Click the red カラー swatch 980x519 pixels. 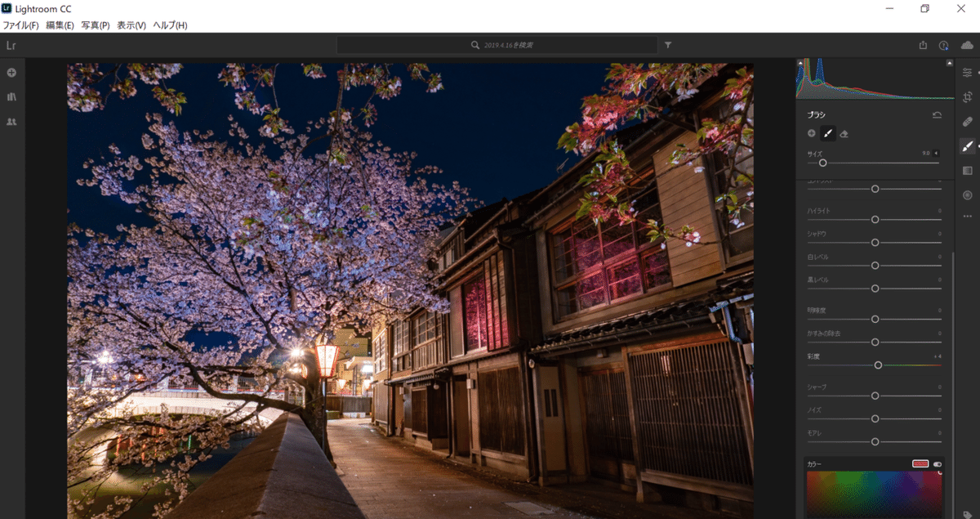pos(920,464)
